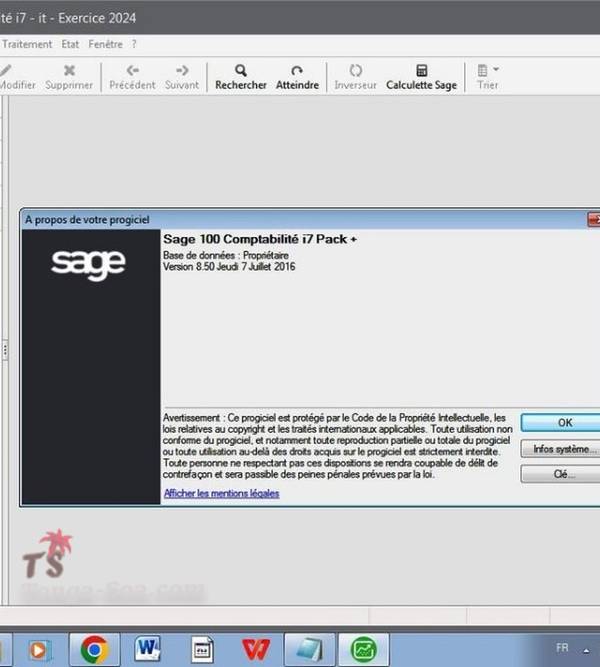Viewport: 600px width, 667px height.
Task: Open the Fenêtre menu
Action: pos(106,44)
